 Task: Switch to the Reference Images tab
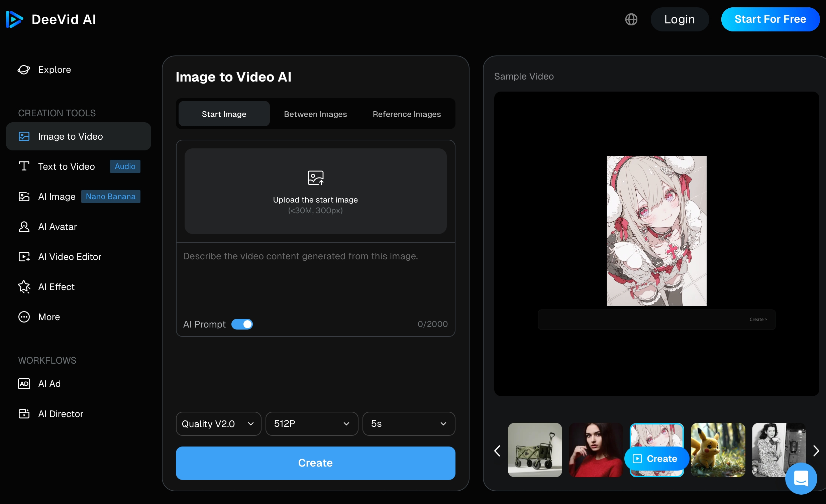point(406,114)
